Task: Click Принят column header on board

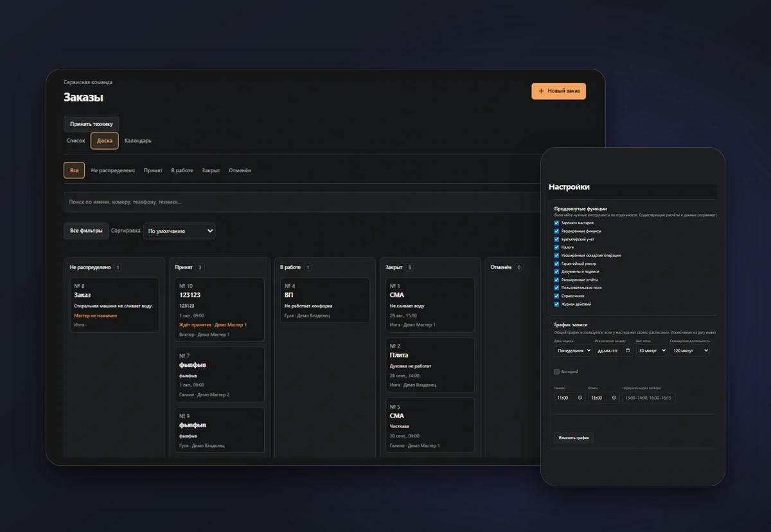Action: (184, 267)
